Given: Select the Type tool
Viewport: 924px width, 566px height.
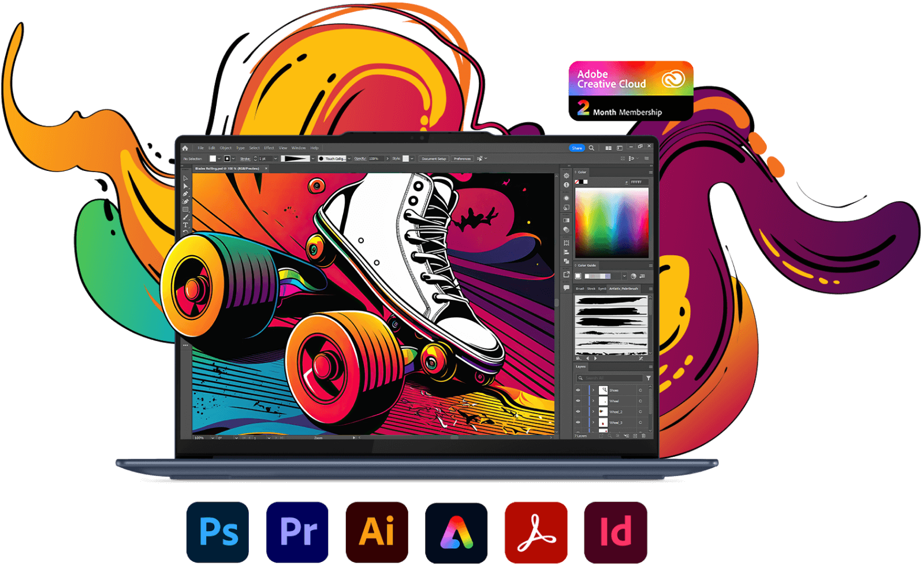Looking at the screenshot, I should [185, 225].
